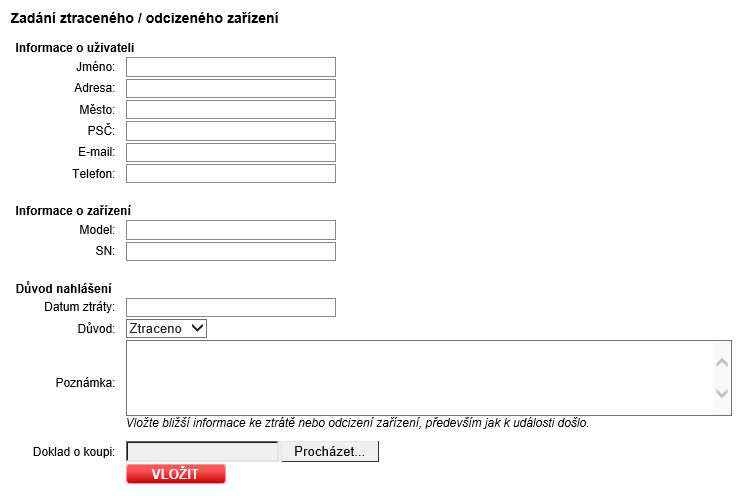Screen dimensions: 743x496
Task: Click the Doklad o koupi file field
Action: point(203,452)
